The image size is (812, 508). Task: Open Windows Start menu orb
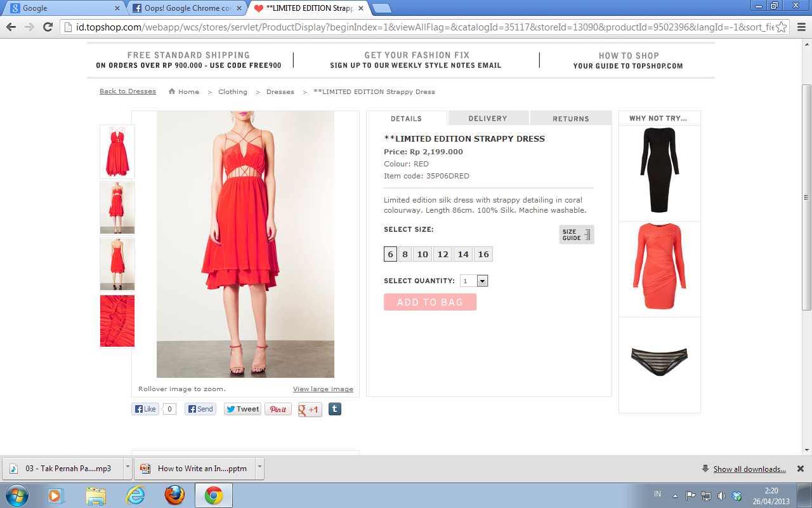tap(16, 495)
